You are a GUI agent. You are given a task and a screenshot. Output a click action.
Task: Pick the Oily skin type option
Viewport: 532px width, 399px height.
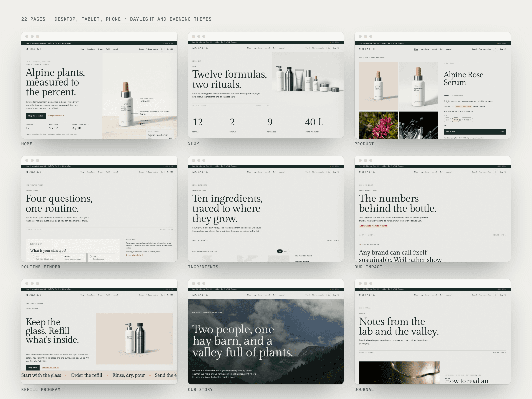point(101,258)
